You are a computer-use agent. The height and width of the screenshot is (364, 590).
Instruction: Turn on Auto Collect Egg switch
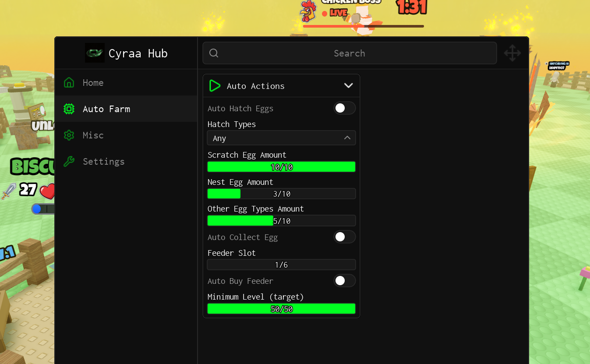344,237
